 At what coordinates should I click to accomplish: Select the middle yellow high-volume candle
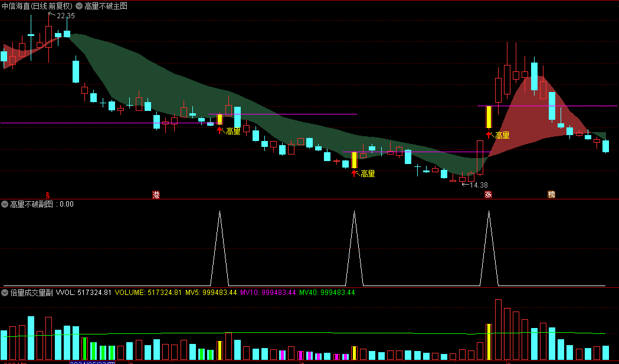[355, 160]
